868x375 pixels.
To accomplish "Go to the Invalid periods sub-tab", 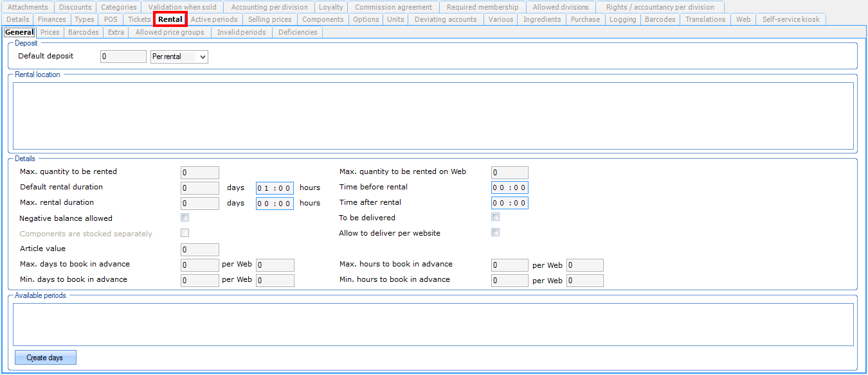I will [x=241, y=32].
